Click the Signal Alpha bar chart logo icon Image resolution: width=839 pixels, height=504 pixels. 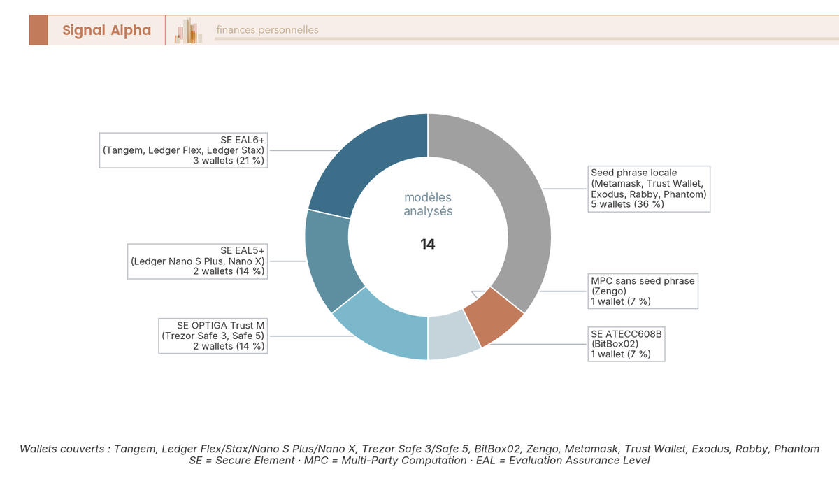tap(187, 30)
